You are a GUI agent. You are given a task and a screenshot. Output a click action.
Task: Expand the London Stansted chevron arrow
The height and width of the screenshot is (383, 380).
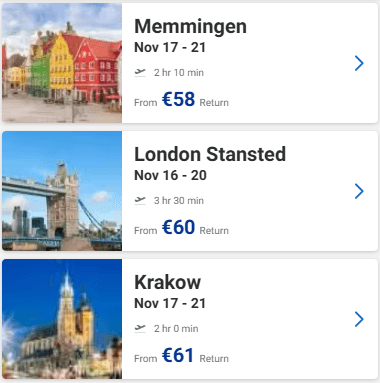[359, 191]
